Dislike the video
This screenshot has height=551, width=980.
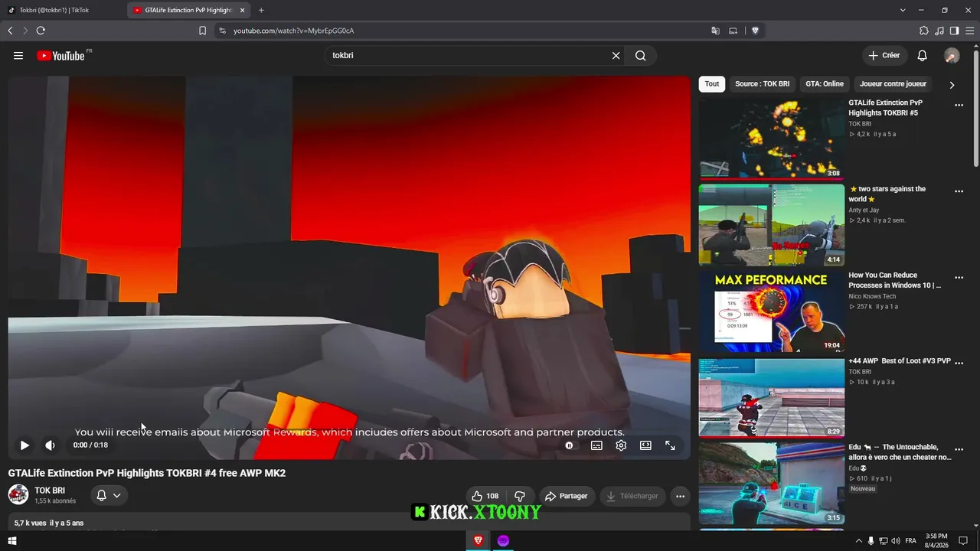(x=520, y=496)
